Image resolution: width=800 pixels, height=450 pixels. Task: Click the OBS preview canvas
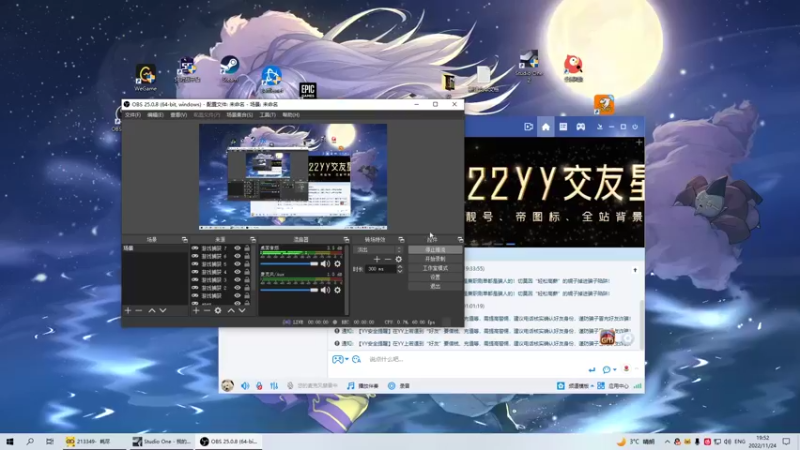pos(293,177)
